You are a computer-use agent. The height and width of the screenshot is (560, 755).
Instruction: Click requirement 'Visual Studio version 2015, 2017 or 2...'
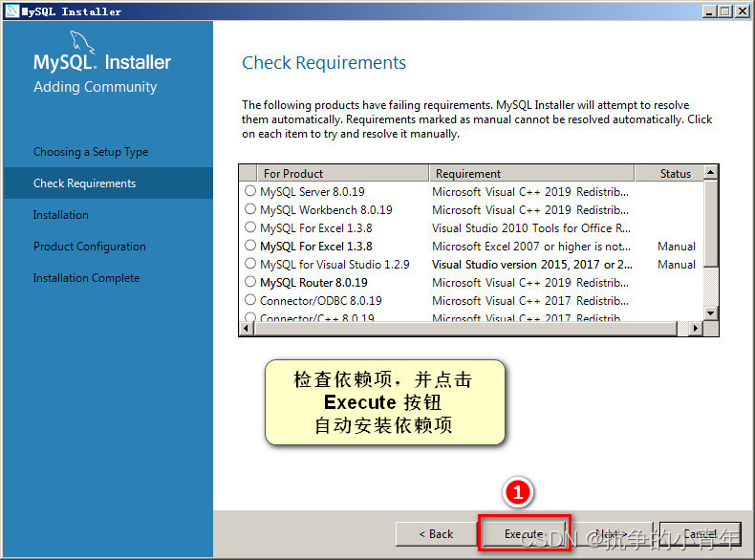(532, 265)
